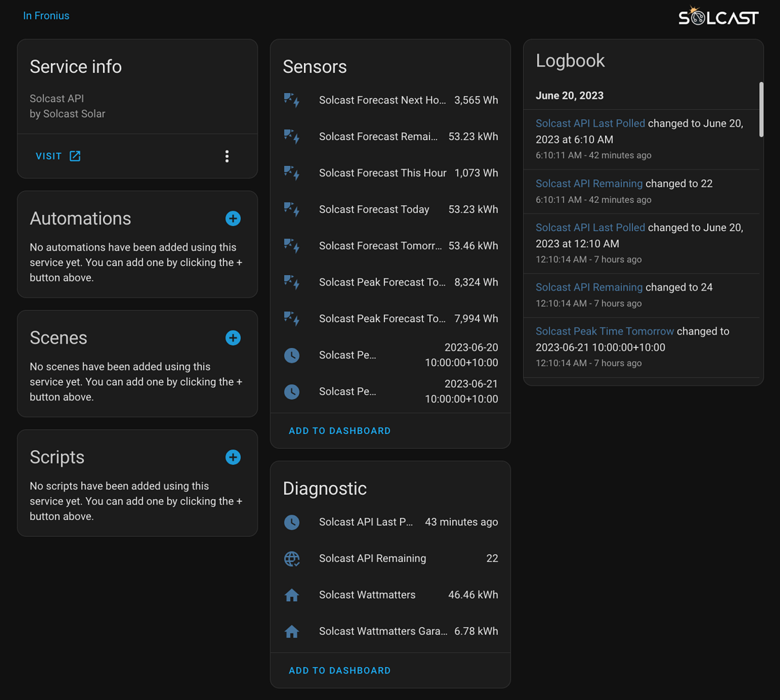This screenshot has width=780, height=700.
Task: Click ADD TO DASHBOARD under the Diagnostic card
Action: [340, 670]
